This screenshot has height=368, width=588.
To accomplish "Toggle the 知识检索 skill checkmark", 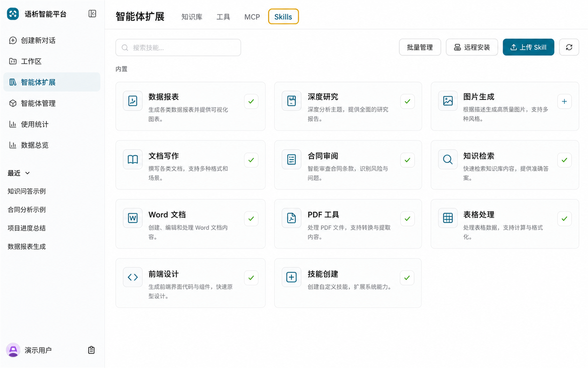I will pos(564,160).
